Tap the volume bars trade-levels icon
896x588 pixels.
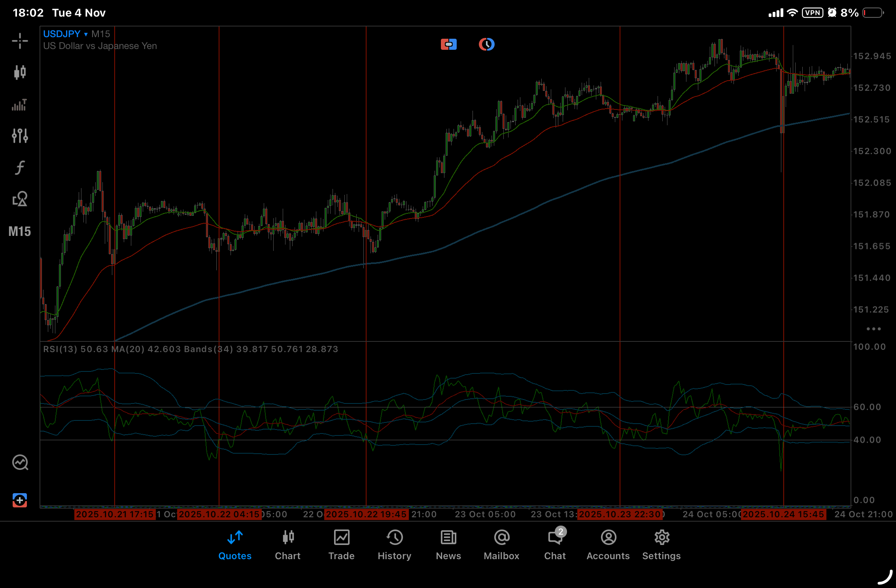pos(20,105)
